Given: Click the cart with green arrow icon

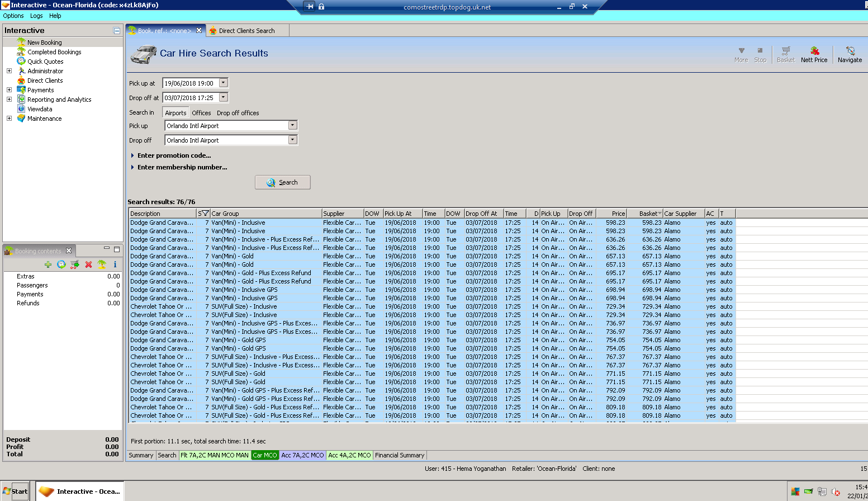Looking at the screenshot, I should (75, 264).
